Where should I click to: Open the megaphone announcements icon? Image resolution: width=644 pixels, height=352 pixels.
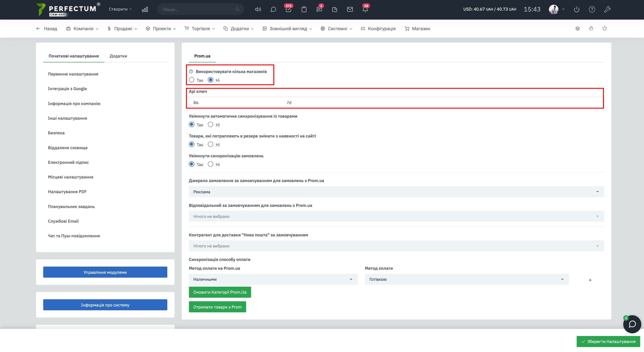click(258, 9)
